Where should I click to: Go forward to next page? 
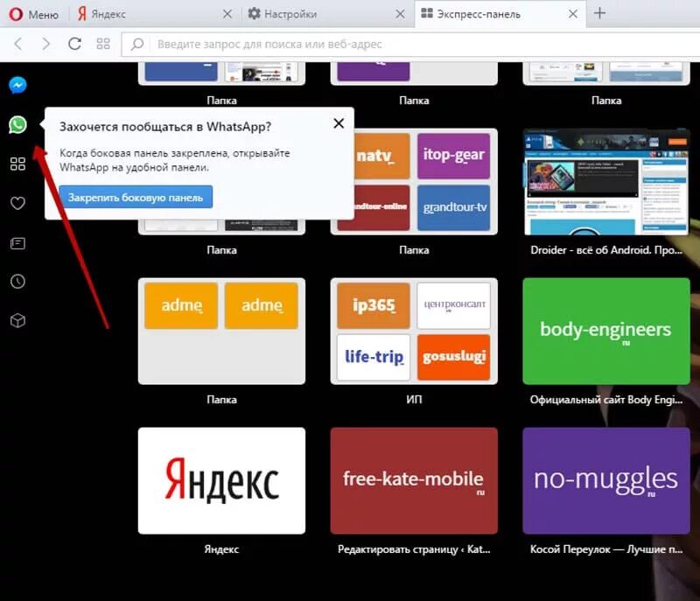click(46, 44)
